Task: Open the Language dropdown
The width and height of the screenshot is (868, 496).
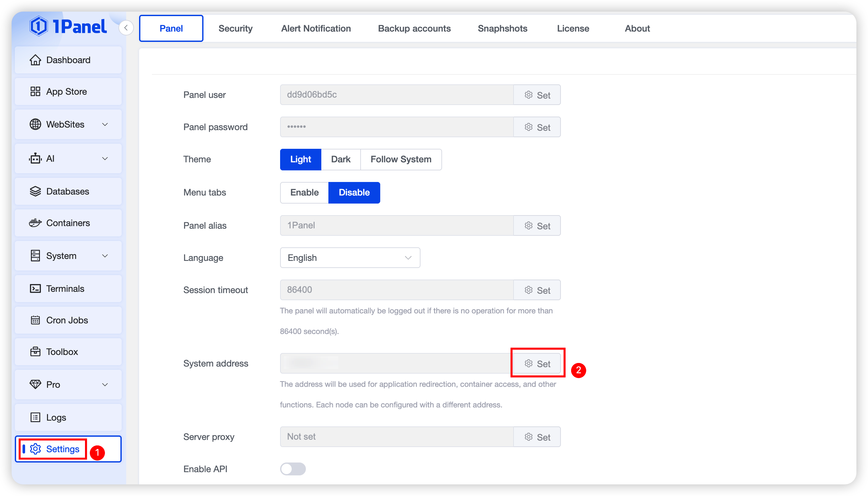Action: (x=350, y=258)
